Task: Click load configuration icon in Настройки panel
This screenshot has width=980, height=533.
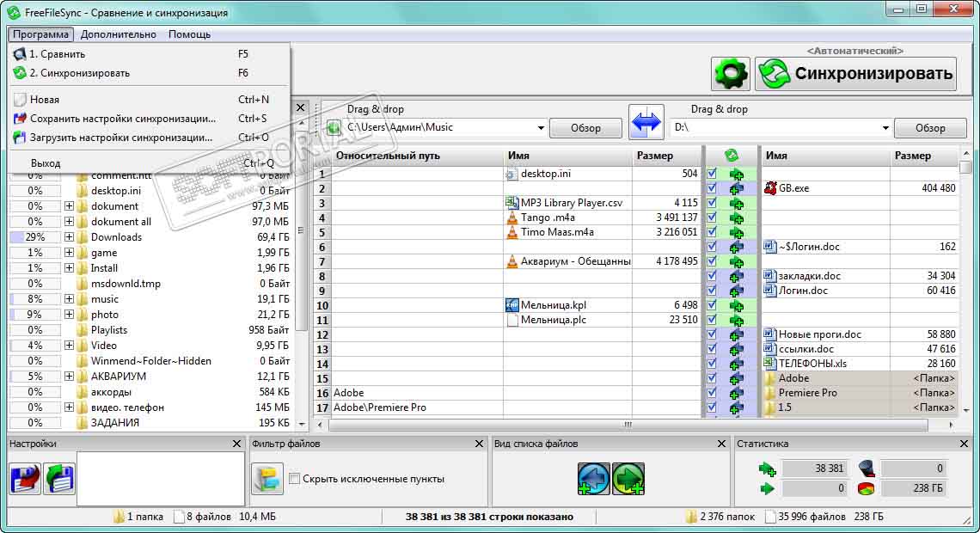Action: [x=59, y=479]
